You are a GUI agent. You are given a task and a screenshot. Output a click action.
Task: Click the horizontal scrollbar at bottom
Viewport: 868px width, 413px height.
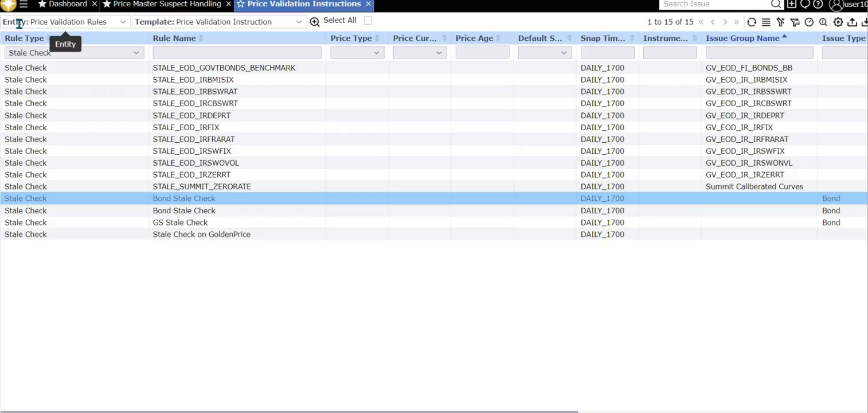point(289,411)
